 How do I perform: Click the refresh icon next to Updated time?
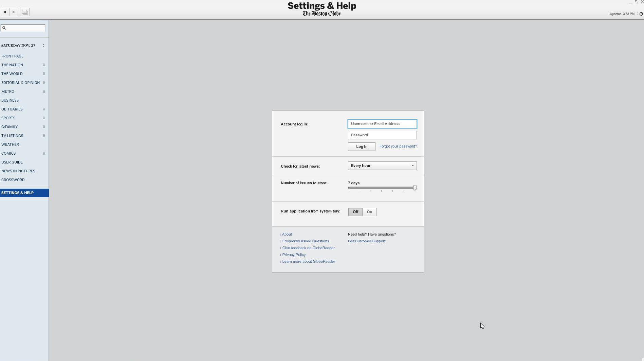click(x=641, y=14)
